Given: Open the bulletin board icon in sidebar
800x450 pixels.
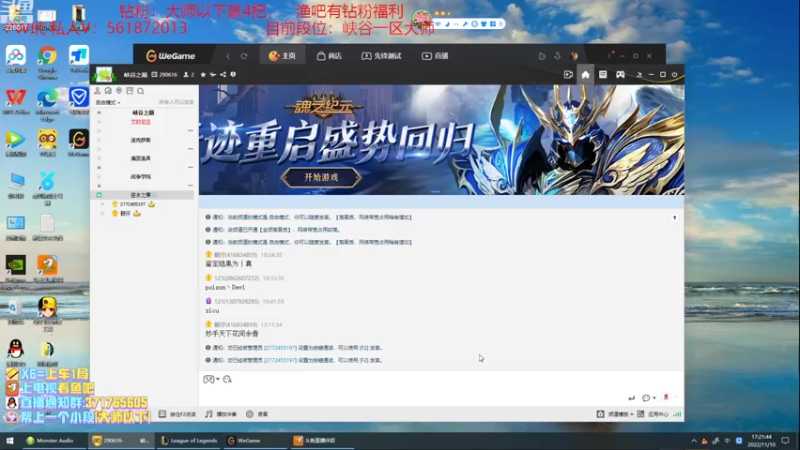Looking at the screenshot, I should tap(130, 91).
